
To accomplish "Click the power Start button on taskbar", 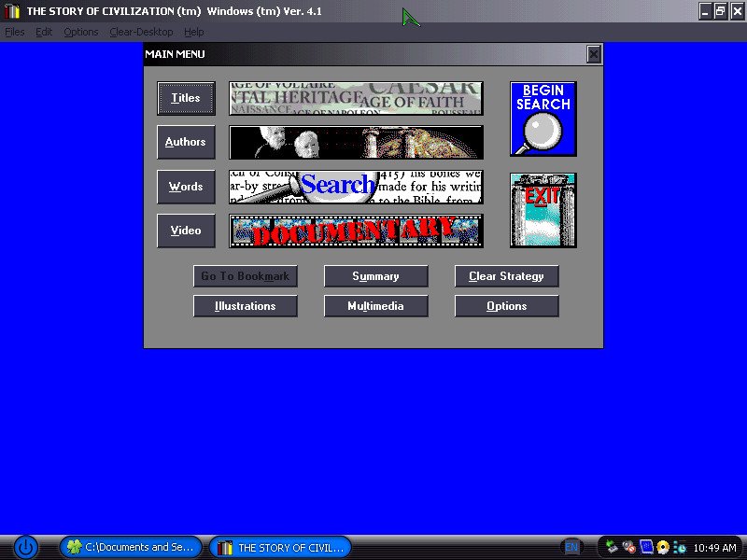I will point(26,547).
